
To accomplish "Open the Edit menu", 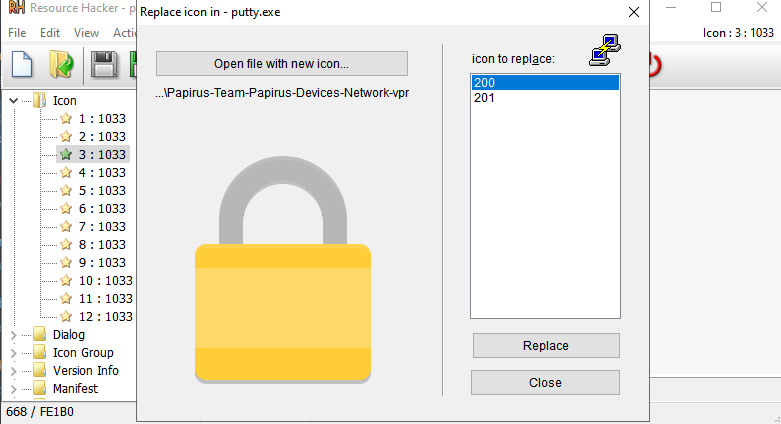I will pyautogui.click(x=50, y=33).
